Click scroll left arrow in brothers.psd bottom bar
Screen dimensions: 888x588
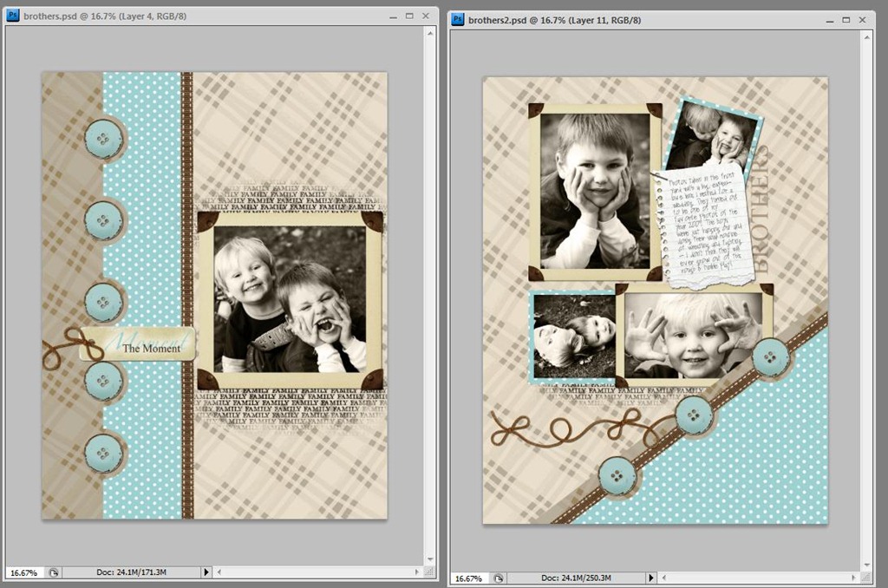pos(219,572)
